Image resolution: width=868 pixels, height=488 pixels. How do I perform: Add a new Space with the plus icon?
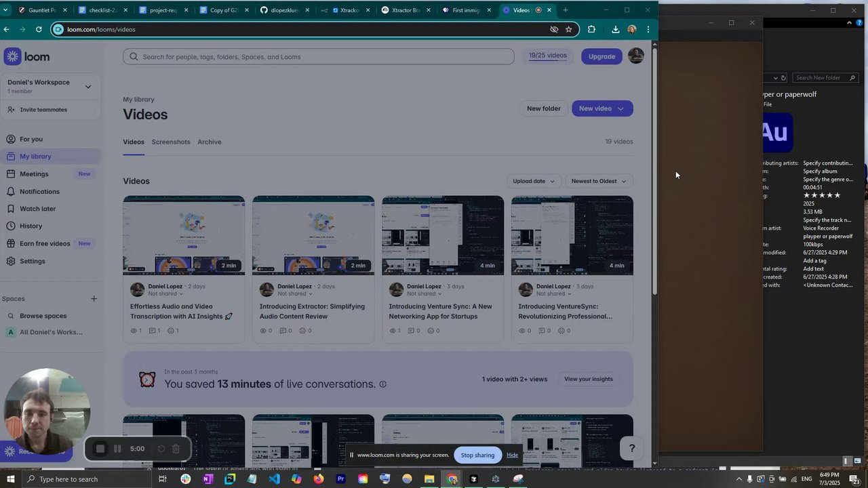pyautogui.click(x=94, y=299)
